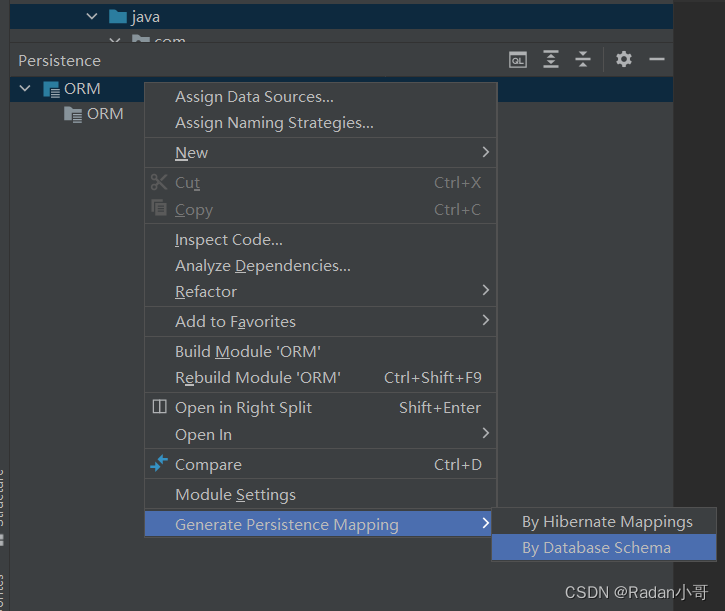This screenshot has height=611, width=725.
Task: Click the Compare arrows icon in the menu
Action: click(x=159, y=463)
